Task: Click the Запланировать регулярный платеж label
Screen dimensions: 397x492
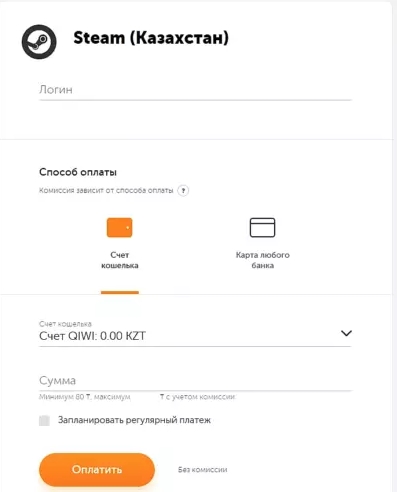Action: (x=134, y=420)
